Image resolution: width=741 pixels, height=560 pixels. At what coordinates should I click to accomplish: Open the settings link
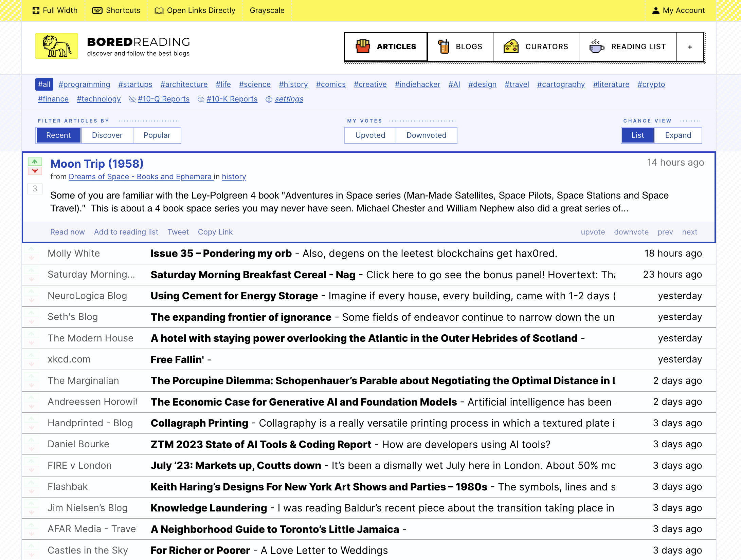[289, 99]
